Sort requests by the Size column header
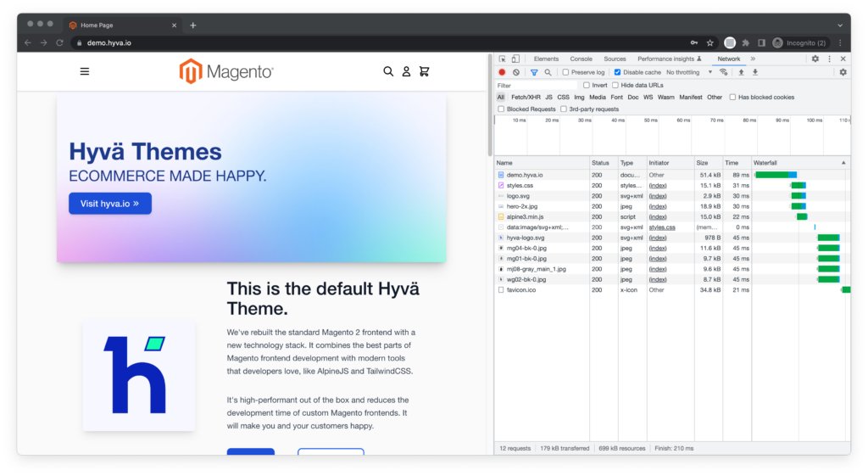The image size is (868, 476). [x=708, y=163]
